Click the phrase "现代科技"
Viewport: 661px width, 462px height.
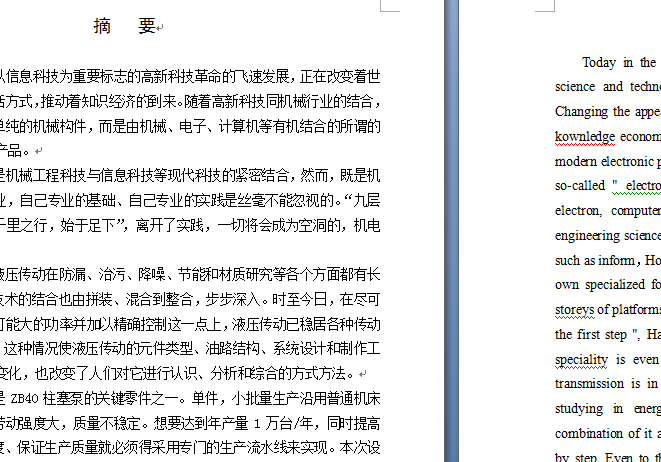pyautogui.click(x=195, y=175)
